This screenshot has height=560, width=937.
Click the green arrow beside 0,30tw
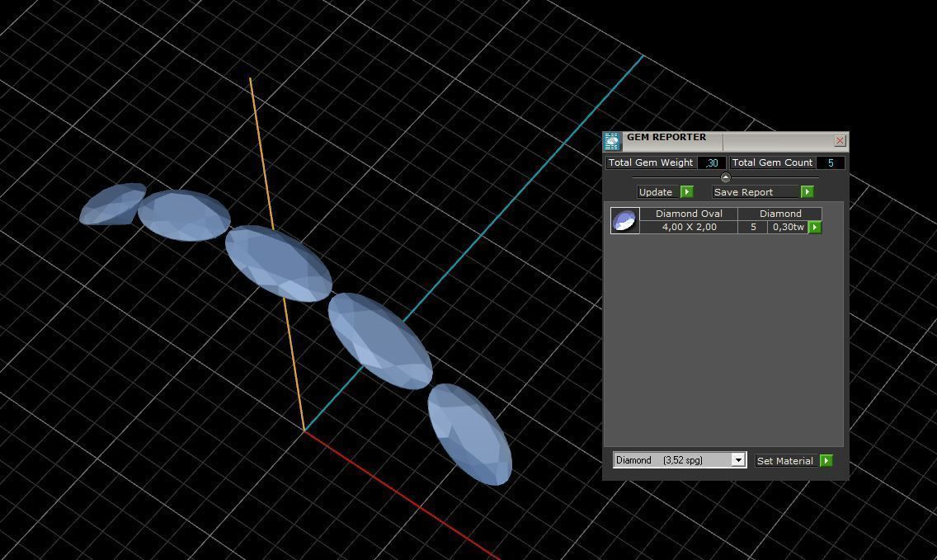click(814, 227)
